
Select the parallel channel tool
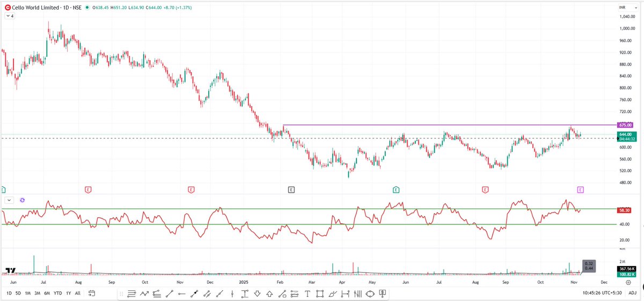pos(207,293)
